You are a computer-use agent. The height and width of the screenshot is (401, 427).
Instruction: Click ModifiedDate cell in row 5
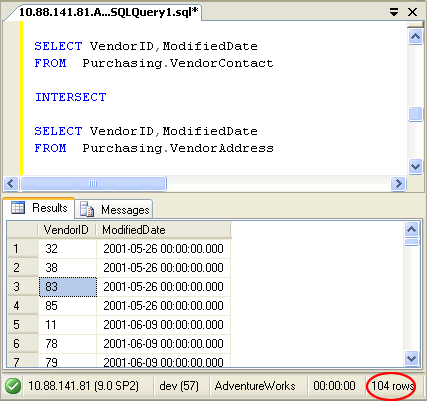[164, 325]
